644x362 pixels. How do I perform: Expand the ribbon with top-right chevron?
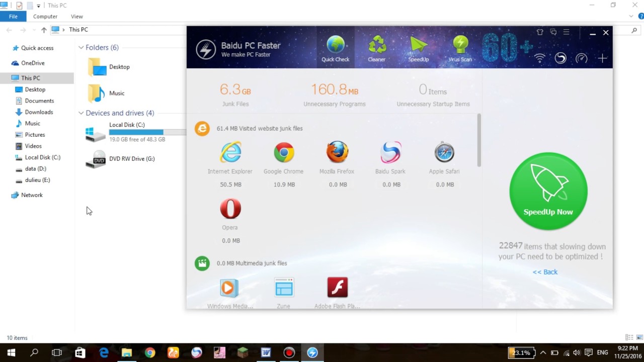631,16
